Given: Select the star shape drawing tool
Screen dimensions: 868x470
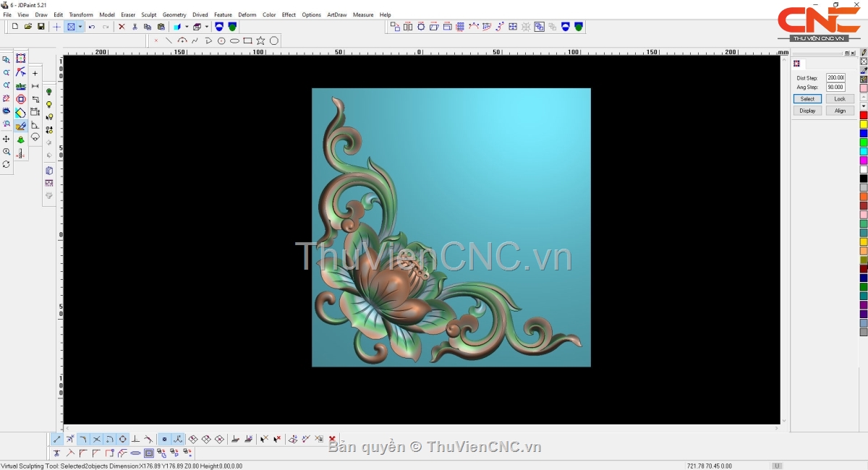Looking at the screenshot, I should [260, 40].
